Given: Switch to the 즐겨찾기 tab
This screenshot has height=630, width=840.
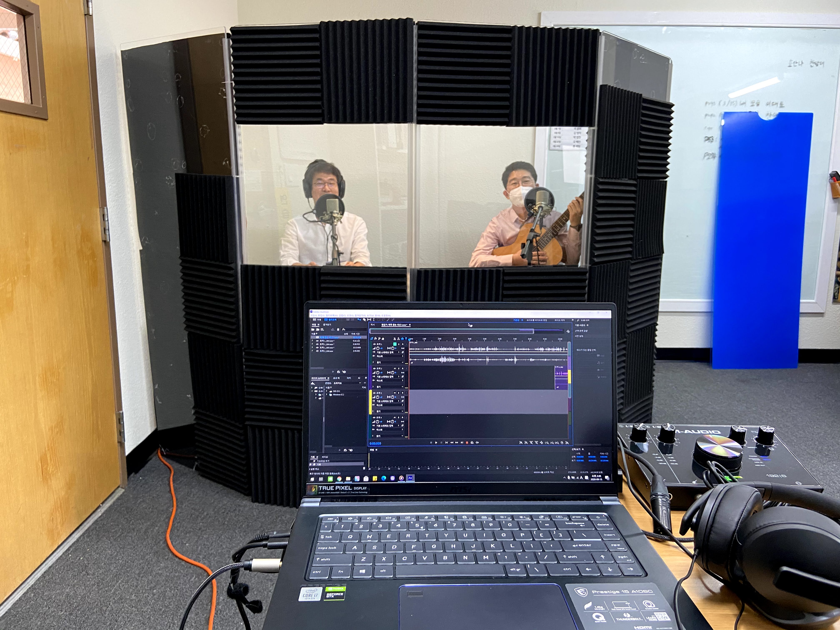Looking at the screenshot, I should click(327, 325).
